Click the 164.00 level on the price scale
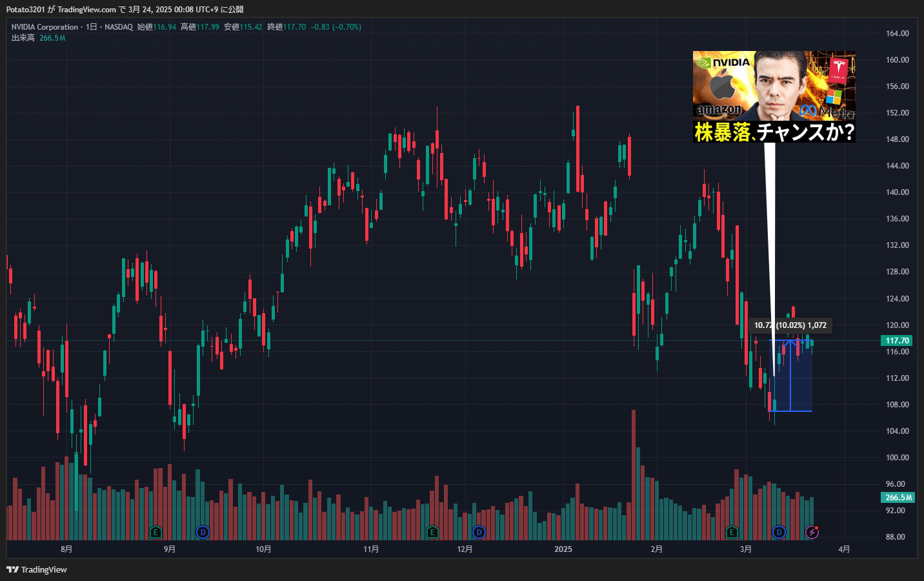Screen dimensions: 924x581 click(897, 34)
